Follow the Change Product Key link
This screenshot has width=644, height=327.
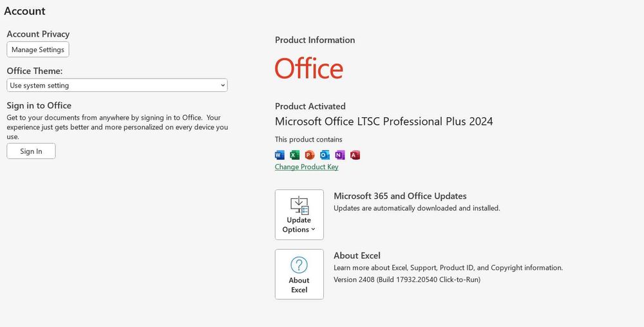(307, 167)
